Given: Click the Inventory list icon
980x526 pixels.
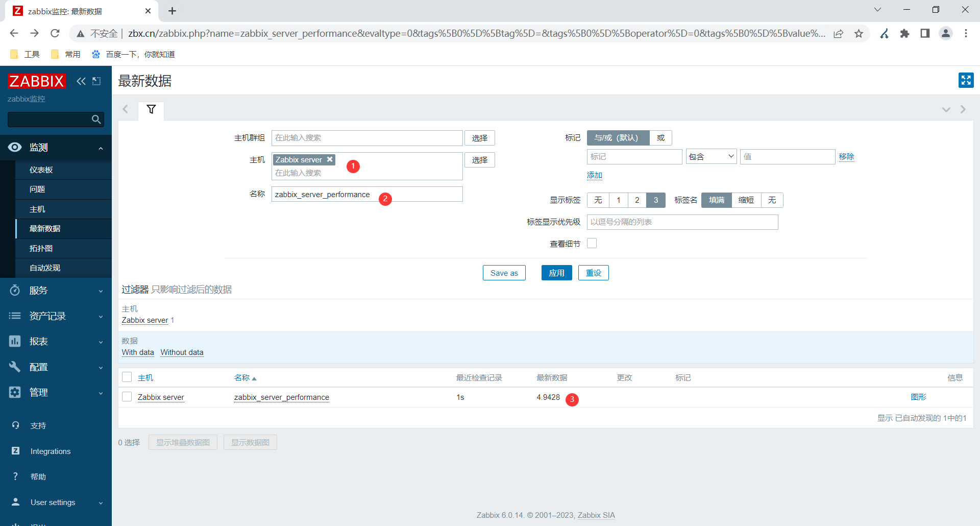Looking at the screenshot, I should [15, 316].
